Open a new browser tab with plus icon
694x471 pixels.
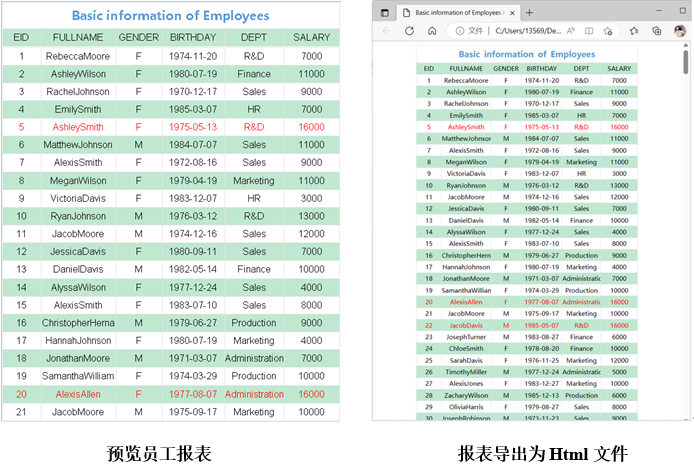[x=529, y=13]
